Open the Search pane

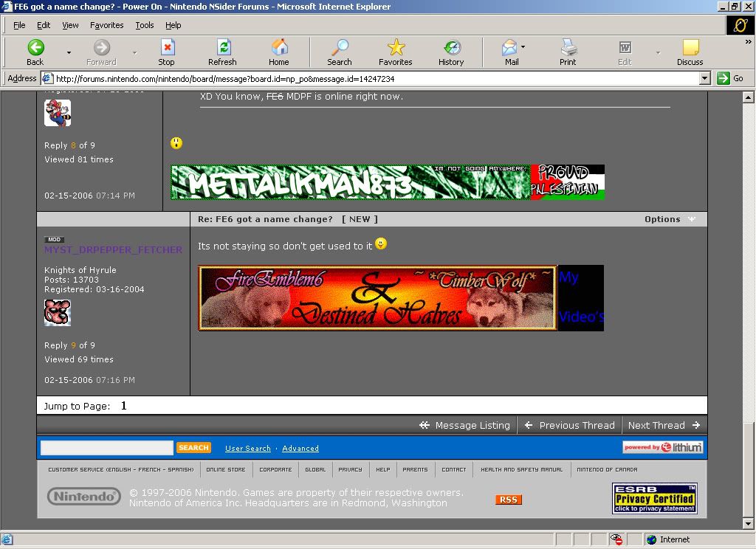click(x=340, y=52)
